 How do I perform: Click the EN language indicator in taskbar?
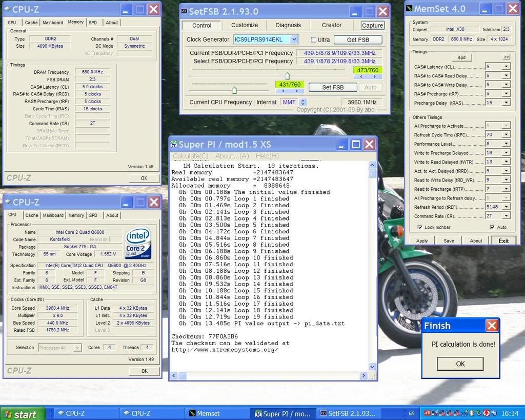[x=412, y=414]
